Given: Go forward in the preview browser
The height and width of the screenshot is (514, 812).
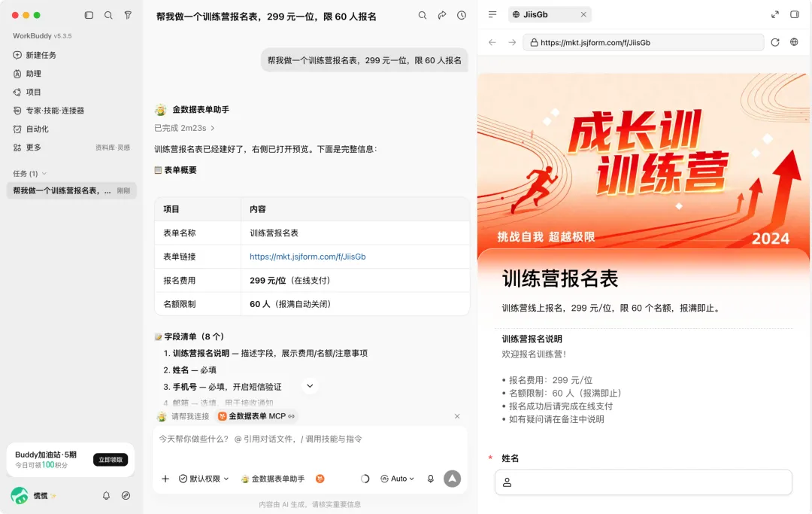Looking at the screenshot, I should tap(512, 42).
